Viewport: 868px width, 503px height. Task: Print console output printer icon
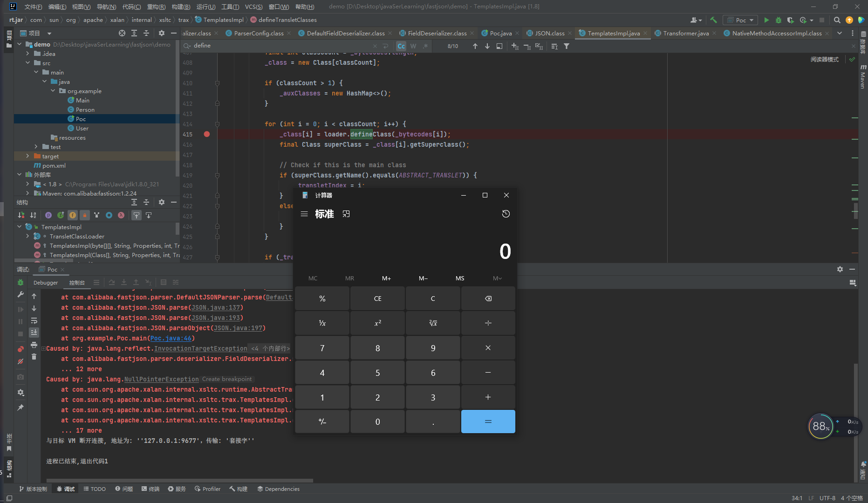tap(34, 345)
